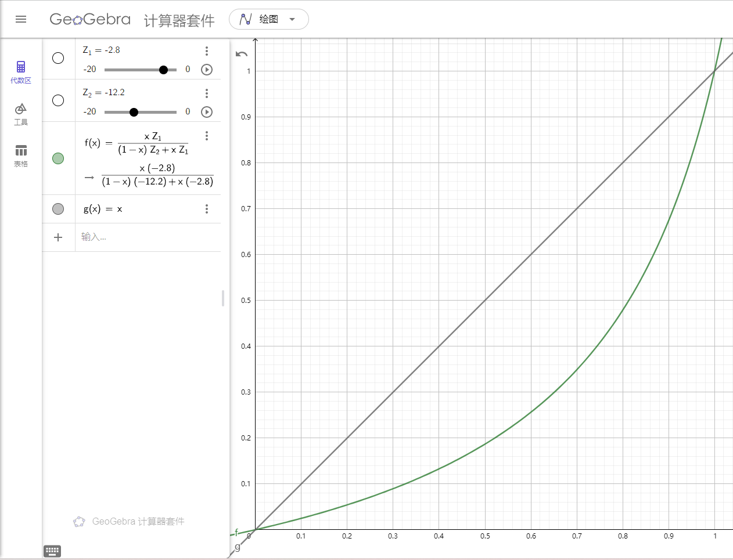This screenshot has width=733, height=560.
Task: Select the g(x) = x definition
Action: [103, 209]
